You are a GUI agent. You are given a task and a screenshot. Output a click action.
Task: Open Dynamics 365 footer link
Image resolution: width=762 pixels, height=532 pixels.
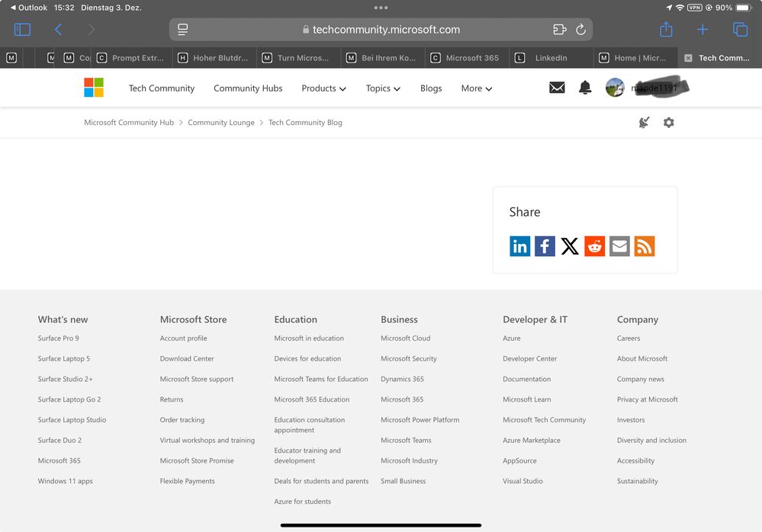(402, 379)
